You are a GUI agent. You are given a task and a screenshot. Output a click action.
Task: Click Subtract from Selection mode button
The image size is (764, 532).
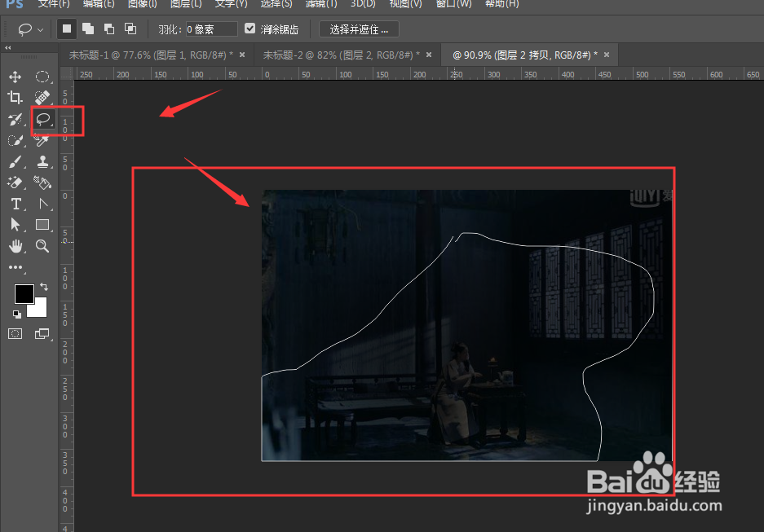click(109, 29)
